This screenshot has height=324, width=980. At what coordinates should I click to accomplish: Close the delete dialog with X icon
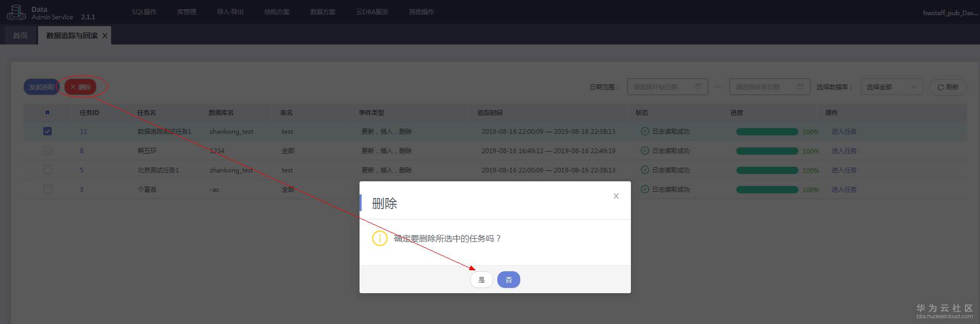tap(616, 196)
